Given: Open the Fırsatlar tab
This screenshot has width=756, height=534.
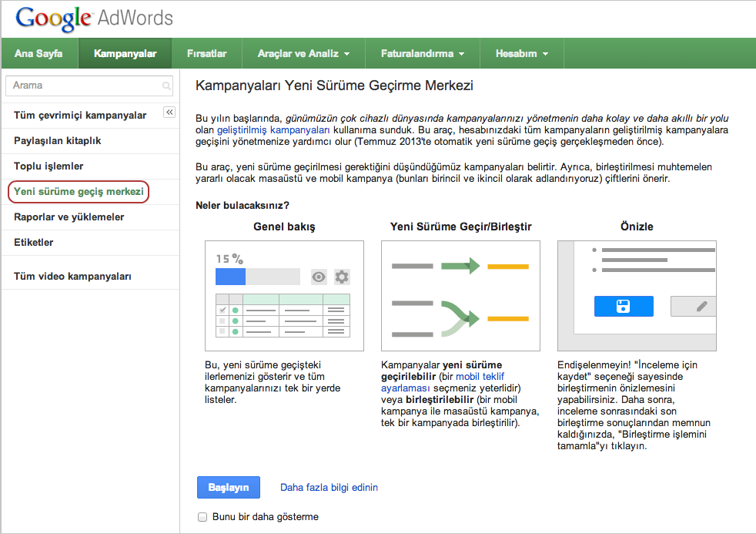Looking at the screenshot, I should pos(207,53).
